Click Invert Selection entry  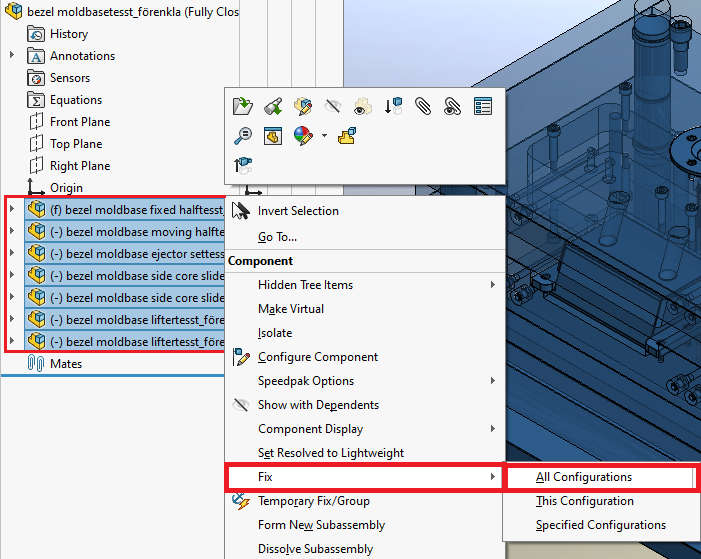(x=297, y=211)
